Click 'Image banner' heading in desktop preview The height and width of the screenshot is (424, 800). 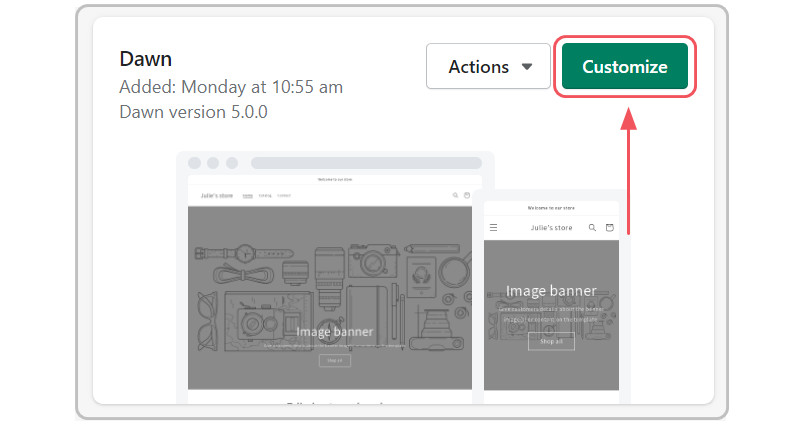click(x=335, y=332)
